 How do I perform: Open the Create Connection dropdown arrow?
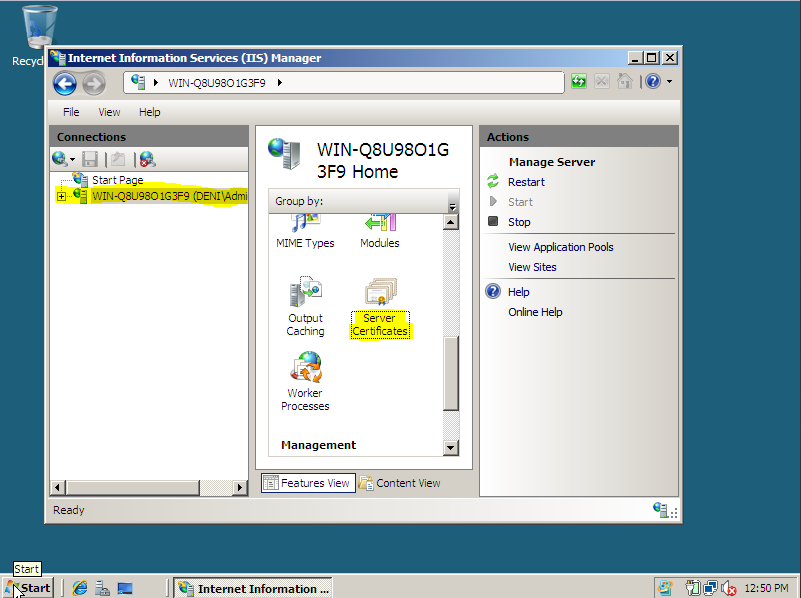pyautogui.click(x=73, y=160)
